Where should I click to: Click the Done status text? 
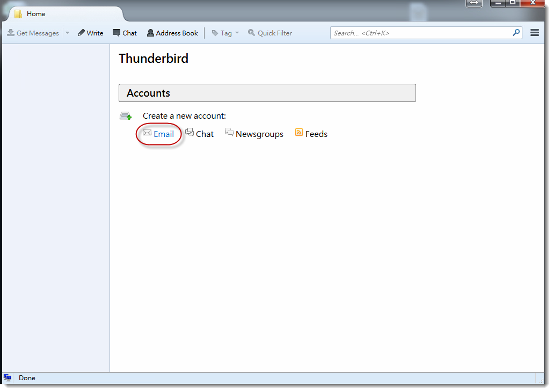(x=27, y=378)
